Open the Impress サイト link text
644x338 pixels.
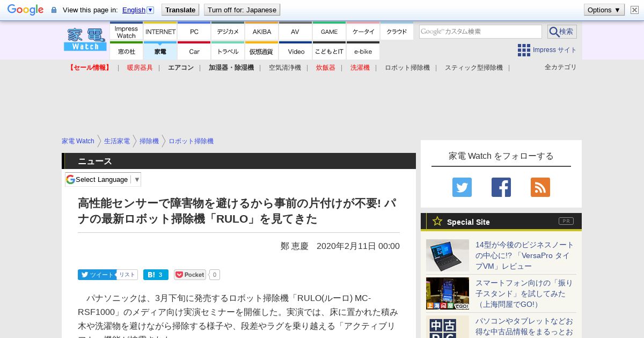click(x=554, y=50)
